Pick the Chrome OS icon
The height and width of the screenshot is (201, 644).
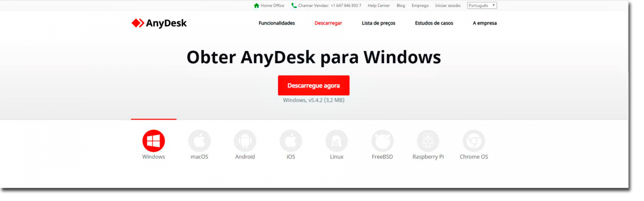coord(474,141)
